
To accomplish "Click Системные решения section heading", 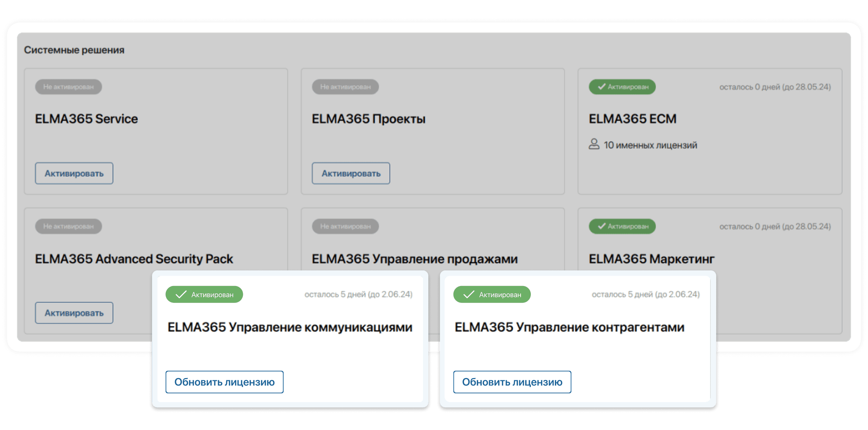I will [74, 50].
